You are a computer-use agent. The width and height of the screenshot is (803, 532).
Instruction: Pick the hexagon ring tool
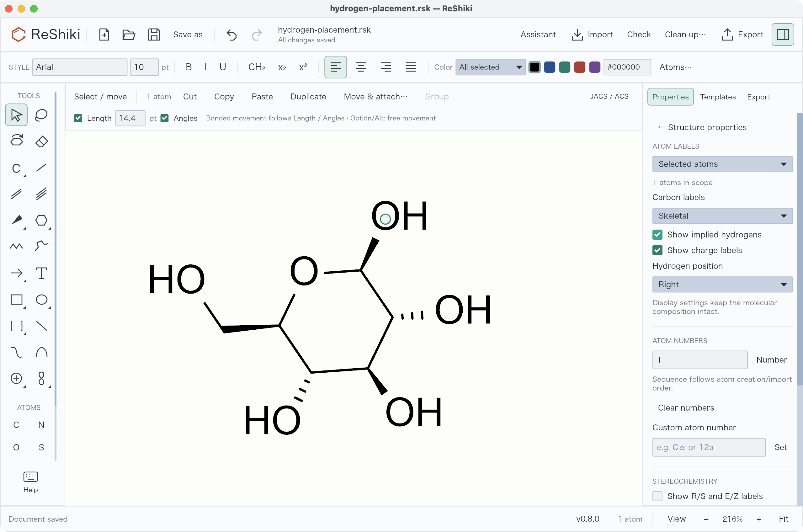point(41,220)
